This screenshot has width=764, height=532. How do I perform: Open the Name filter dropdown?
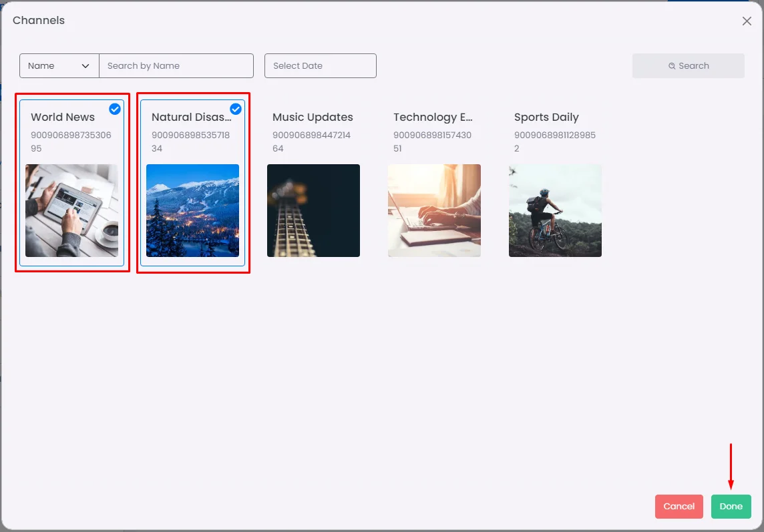tap(59, 66)
